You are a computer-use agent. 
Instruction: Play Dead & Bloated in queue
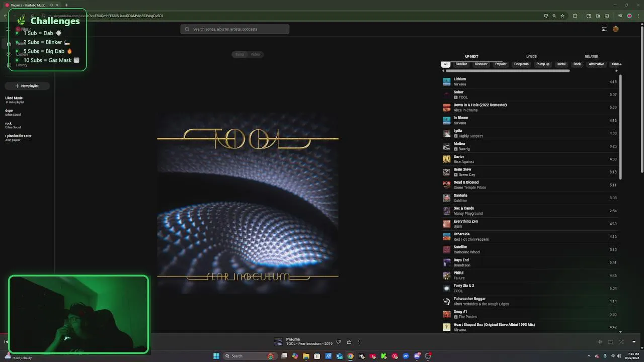(530, 185)
